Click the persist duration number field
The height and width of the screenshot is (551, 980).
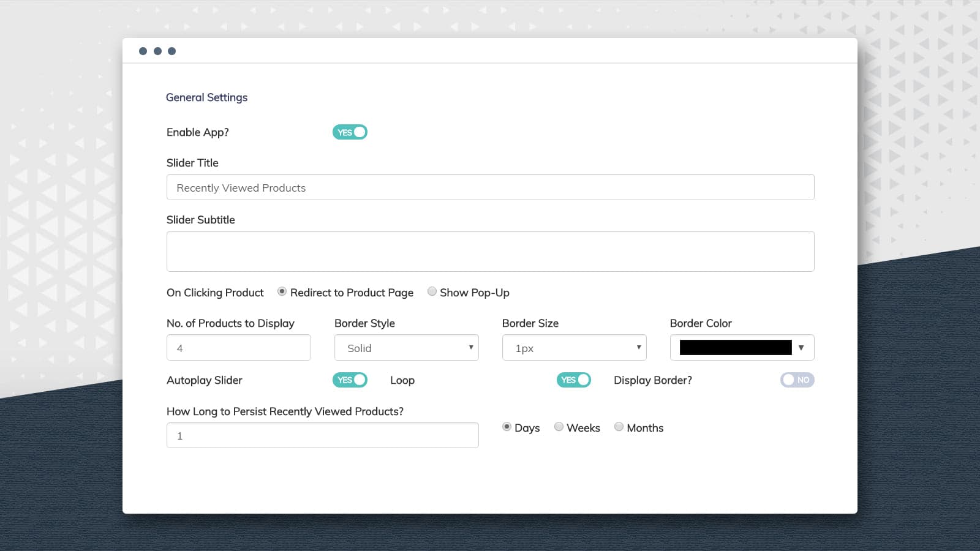click(322, 435)
